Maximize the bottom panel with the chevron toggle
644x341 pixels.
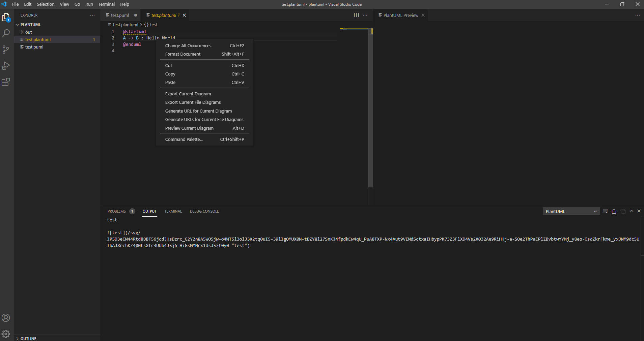pyautogui.click(x=631, y=211)
